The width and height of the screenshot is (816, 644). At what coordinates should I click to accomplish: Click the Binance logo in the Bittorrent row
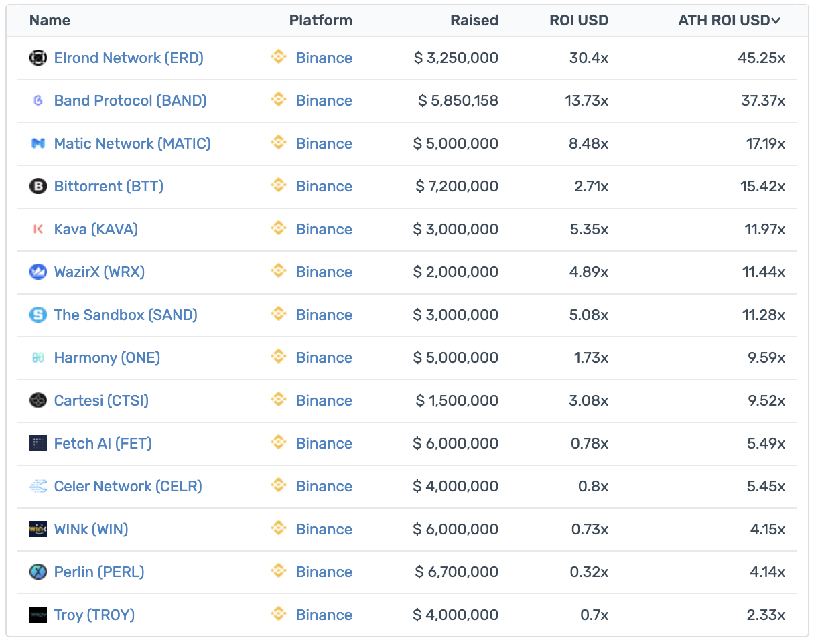point(279,185)
